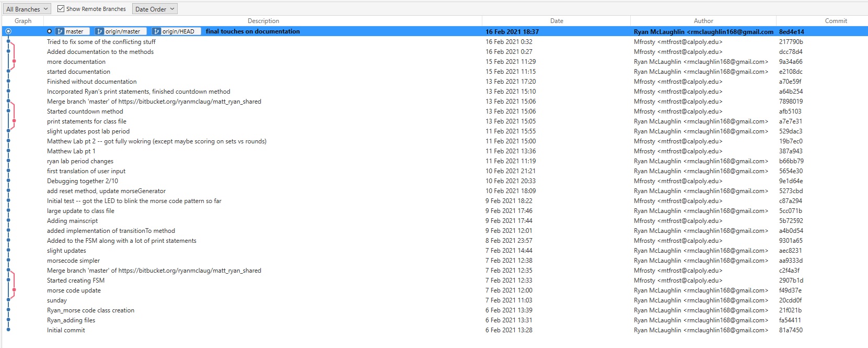Click red graph node for 'morse code update' commit
Screen dimensions: 868x348
tap(14, 290)
